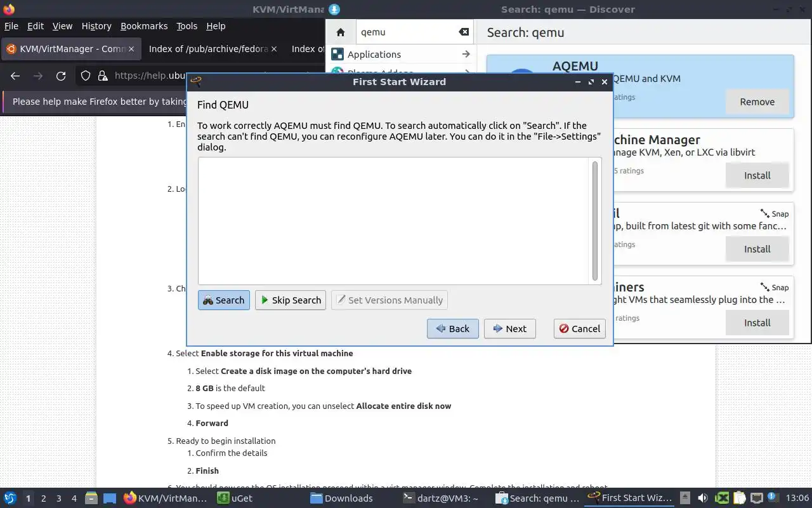Screen dimensions: 812x508
Task: Open Firefox History menu
Action: [96, 26]
